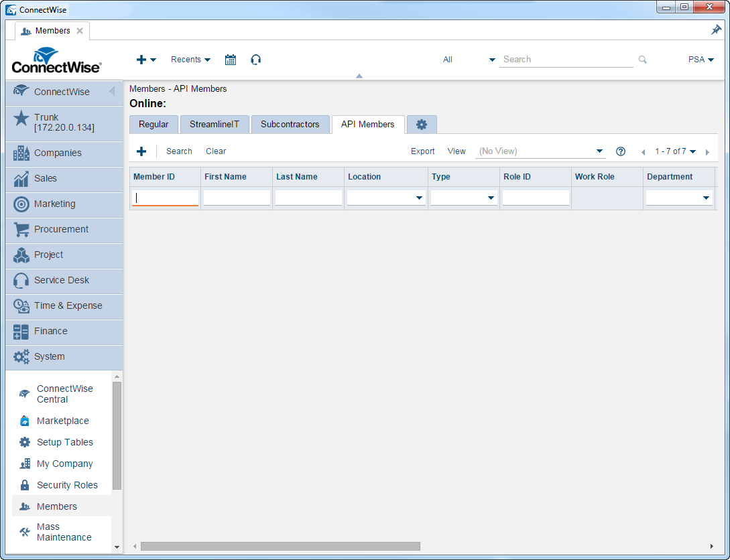This screenshot has width=730, height=560.
Task: Open the Location filter dropdown
Action: pyautogui.click(x=385, y=198)
